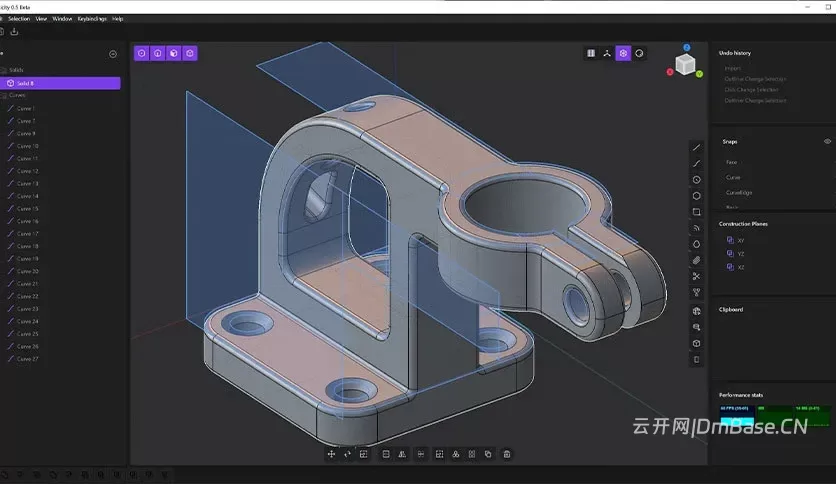Click the view orientation cube

click(x=685, y=64)
